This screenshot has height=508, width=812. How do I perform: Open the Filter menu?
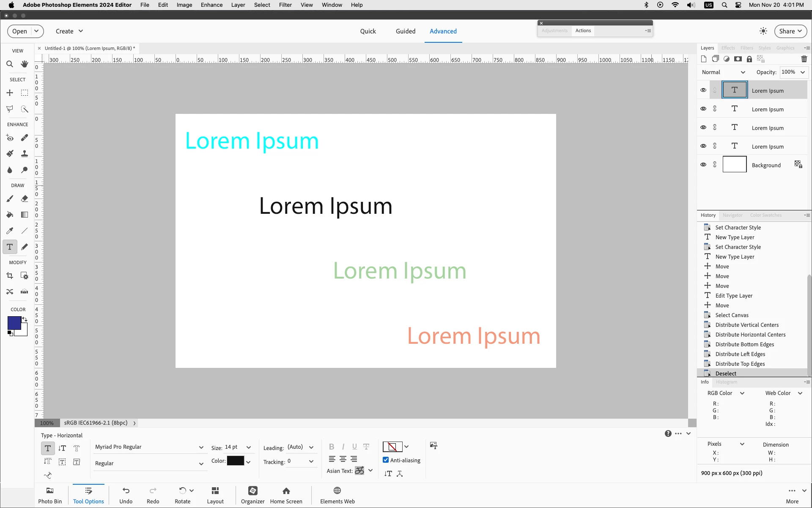(285, 5)
